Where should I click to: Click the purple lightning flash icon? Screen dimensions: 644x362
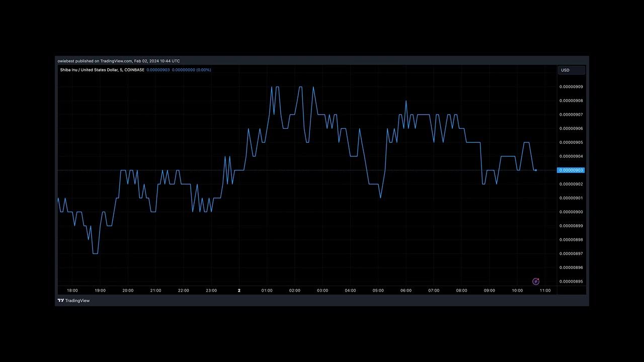click(x=536, y=282)
